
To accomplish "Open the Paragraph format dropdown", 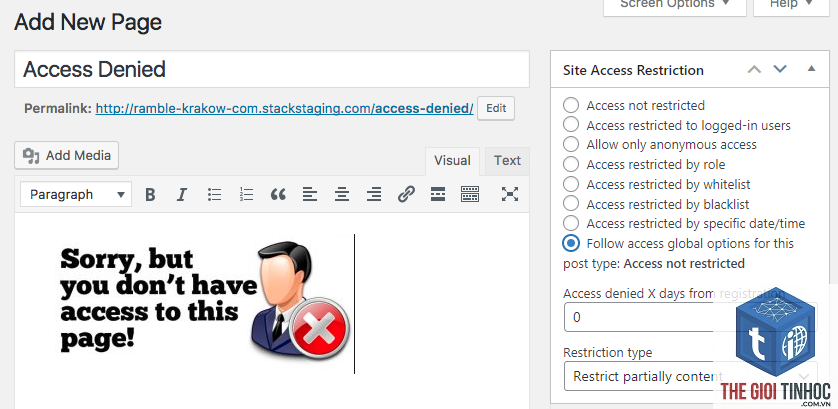I will click(76, 195).
